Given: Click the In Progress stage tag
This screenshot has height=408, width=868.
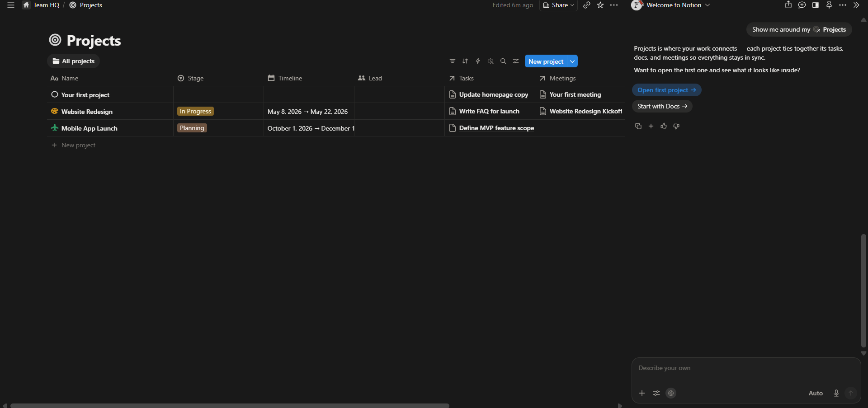Looking at the screenshot, I should tap(195, 111).
